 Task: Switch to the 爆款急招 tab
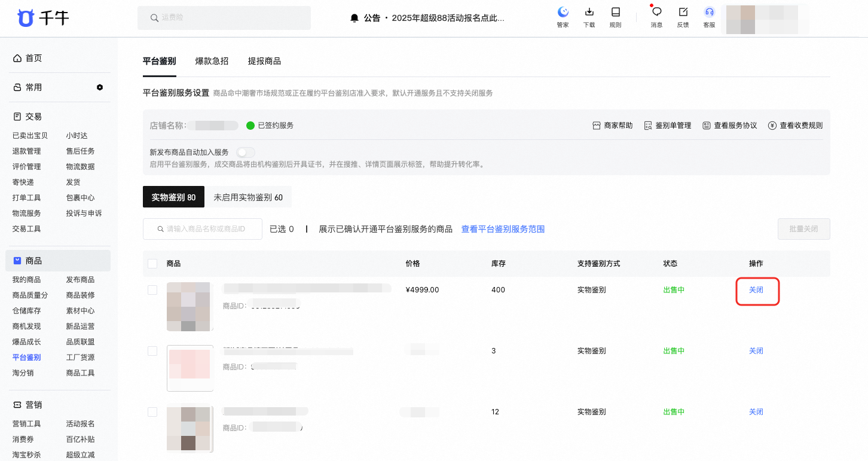click(212, 61)
